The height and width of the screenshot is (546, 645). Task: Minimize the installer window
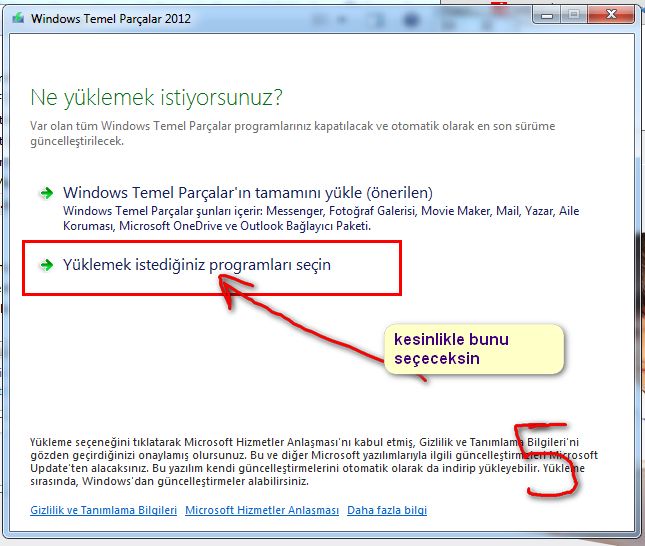pos(547,15)
